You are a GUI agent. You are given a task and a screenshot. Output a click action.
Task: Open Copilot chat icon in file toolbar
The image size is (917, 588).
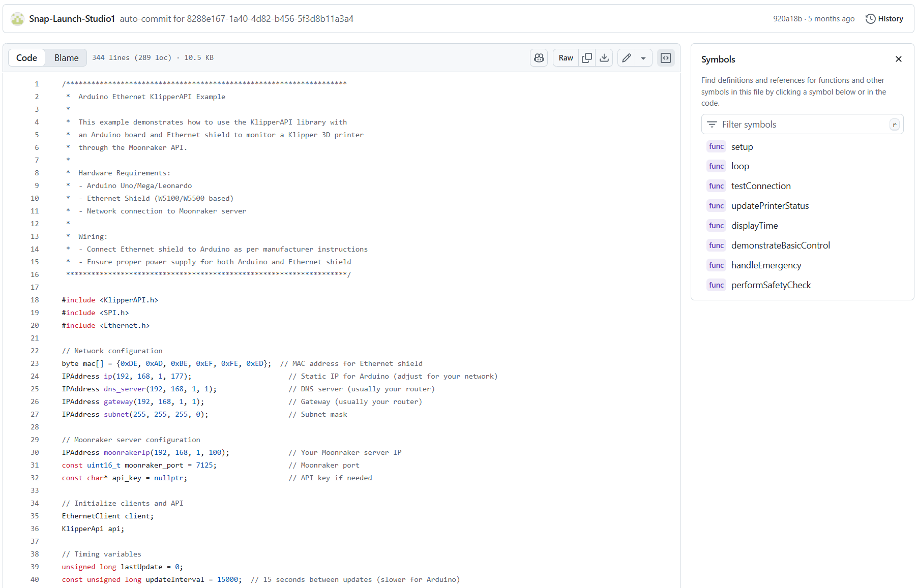539,58
